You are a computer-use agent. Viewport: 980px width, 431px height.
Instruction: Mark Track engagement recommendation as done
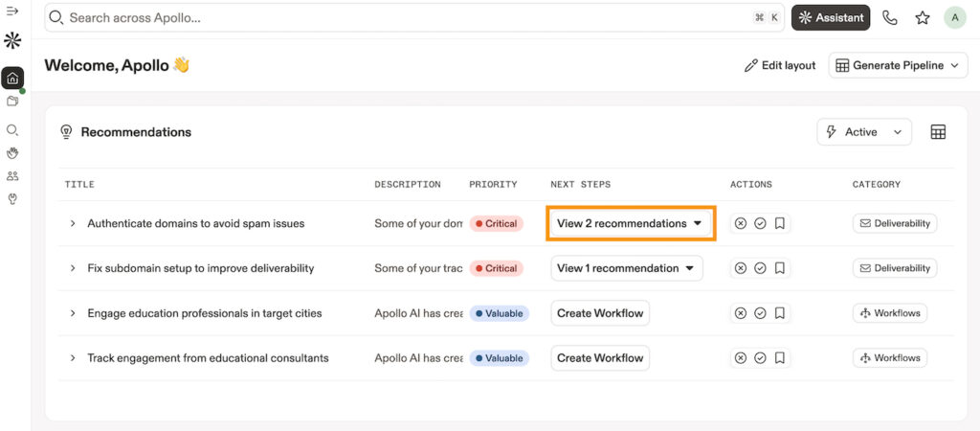click(x=760, y=358)
